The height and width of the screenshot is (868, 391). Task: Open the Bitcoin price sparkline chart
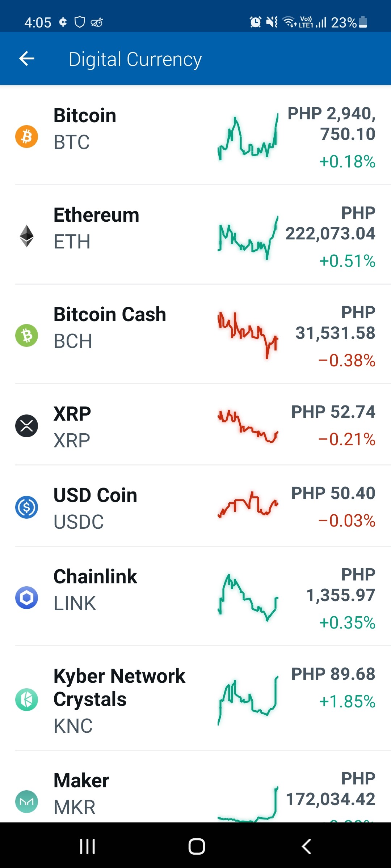tap(248, 137)
